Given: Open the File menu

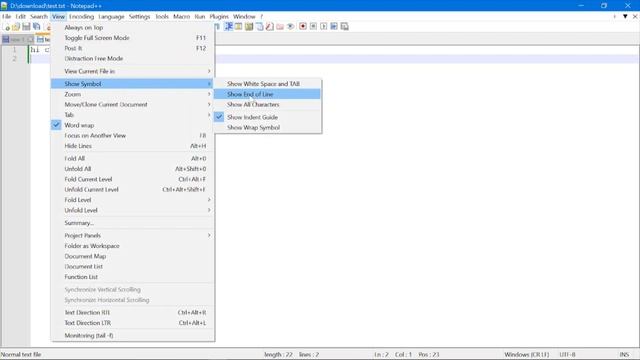Looking at the screenshot, I should (7, 16).
